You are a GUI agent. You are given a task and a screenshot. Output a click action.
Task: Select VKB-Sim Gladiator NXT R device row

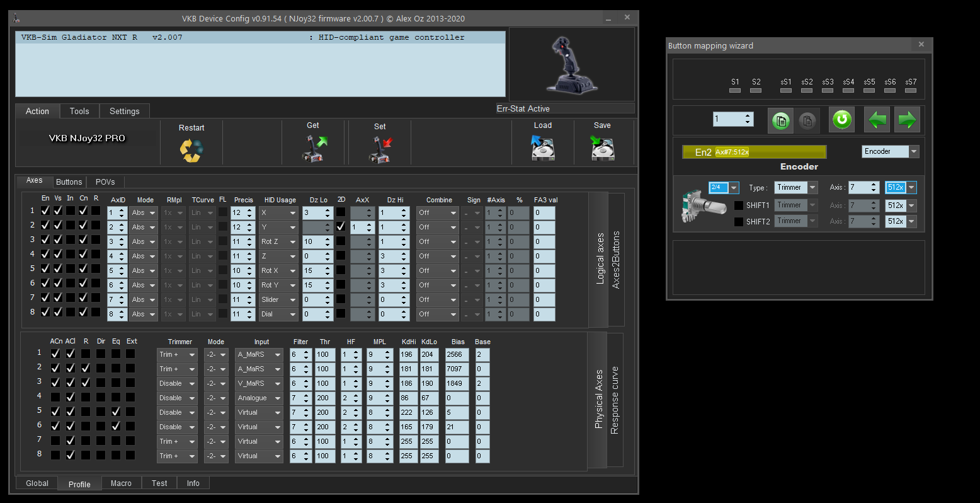pos(260,37)
